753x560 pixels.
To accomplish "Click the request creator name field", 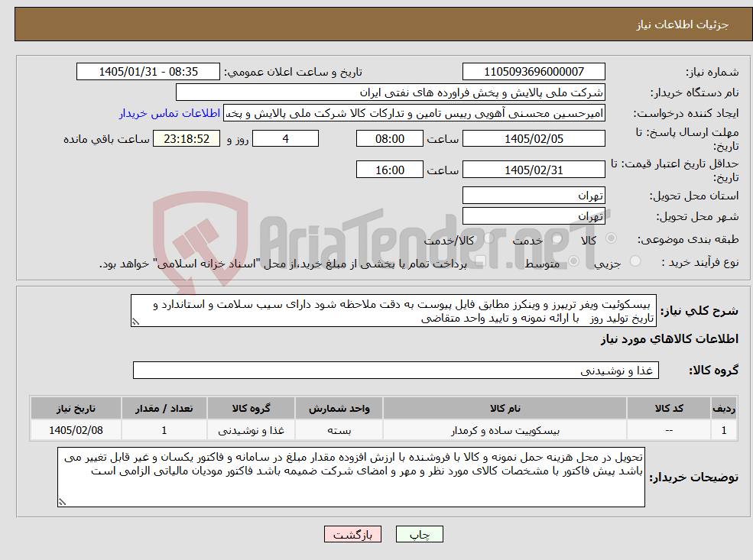I will pyautogui.click(x=414, y=113).
